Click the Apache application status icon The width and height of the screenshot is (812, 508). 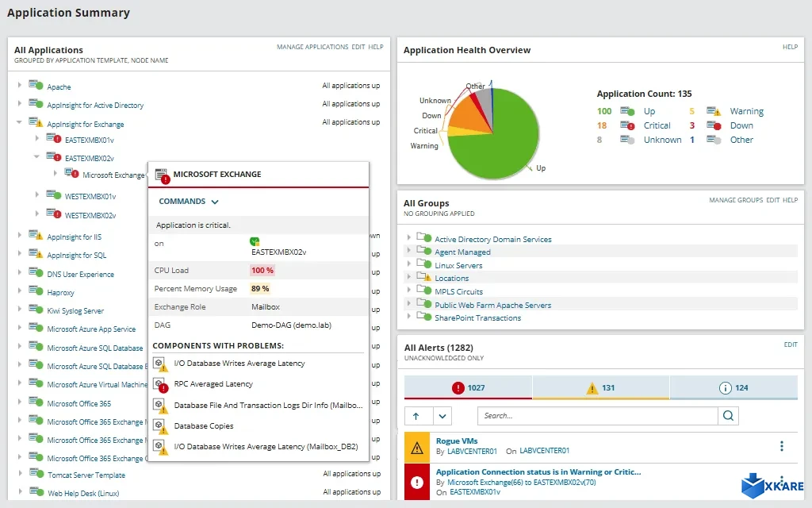point(36,85)
